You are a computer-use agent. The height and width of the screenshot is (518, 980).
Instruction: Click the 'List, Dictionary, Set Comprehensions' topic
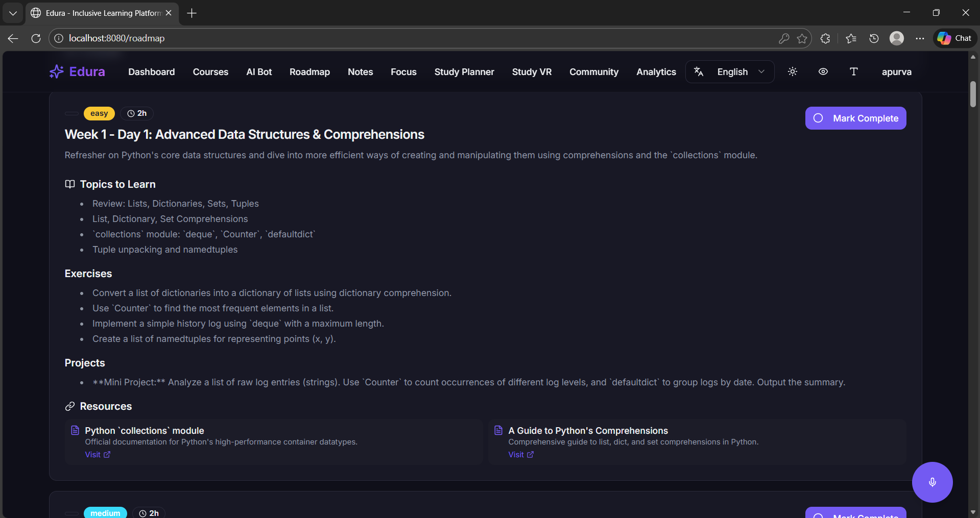point(170,219)
